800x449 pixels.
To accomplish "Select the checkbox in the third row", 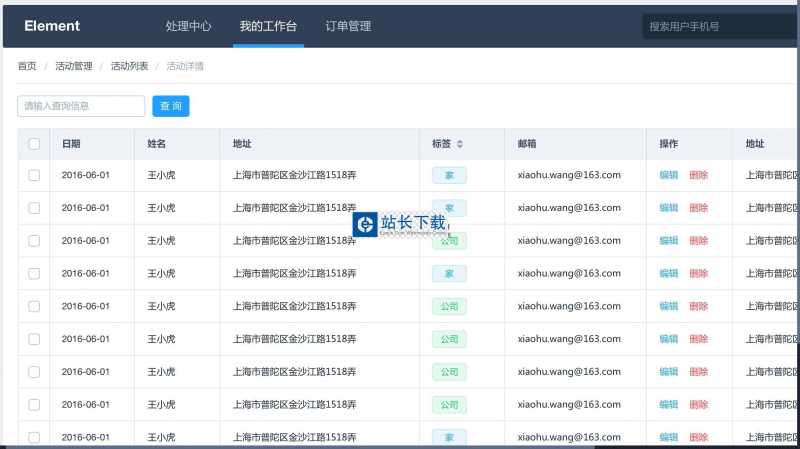I will 34,241.
